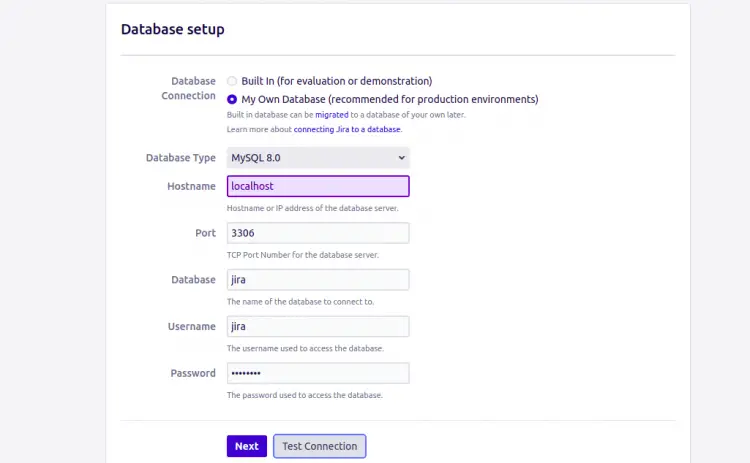Click the "Username" field label
Screen dimensions: 750x463
[x=191, y=326]
